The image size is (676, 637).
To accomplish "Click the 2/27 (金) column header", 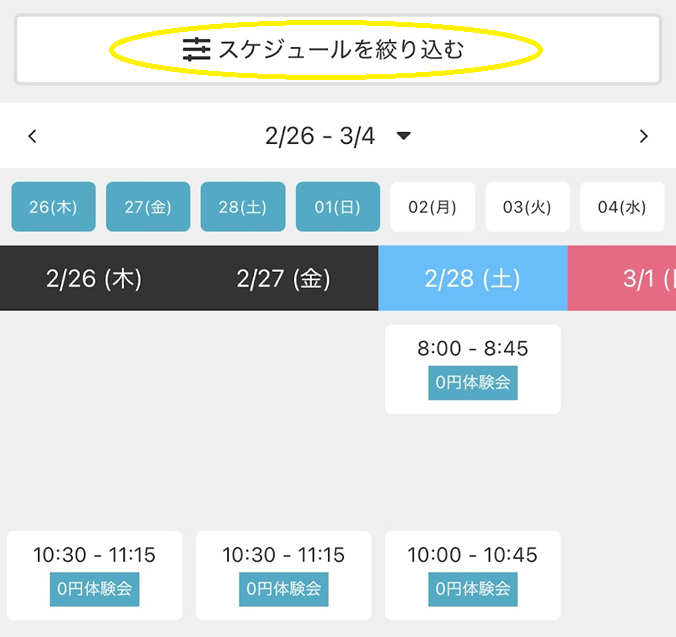I will point(284,278).
